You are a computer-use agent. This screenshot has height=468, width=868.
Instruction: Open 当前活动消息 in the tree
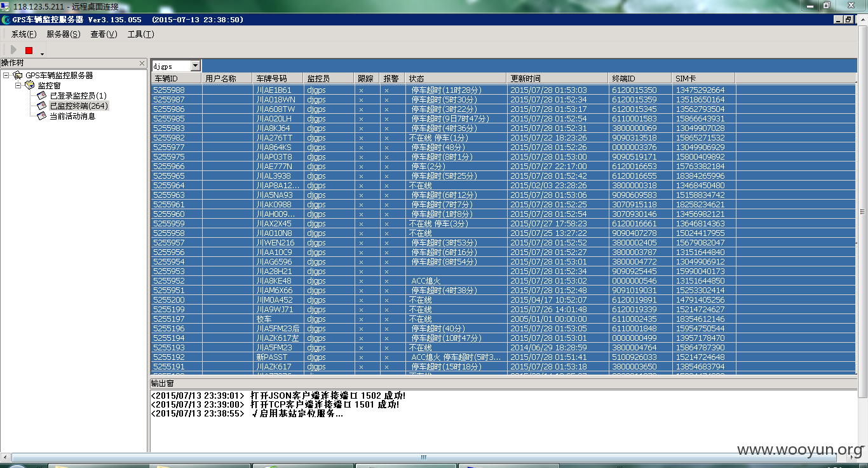(x=72, y=116)
